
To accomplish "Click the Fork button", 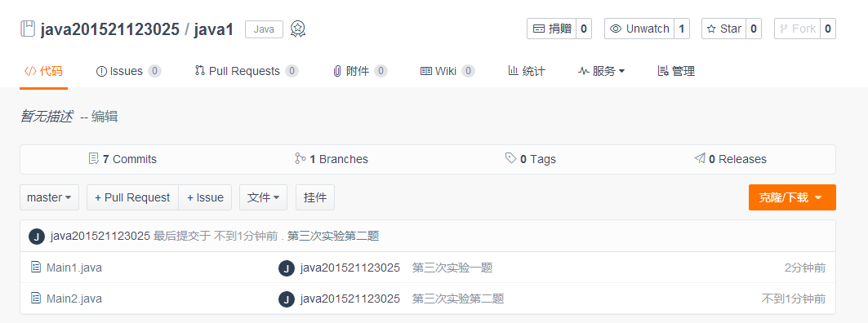I will pyautogui.click(x=797, y=29).
